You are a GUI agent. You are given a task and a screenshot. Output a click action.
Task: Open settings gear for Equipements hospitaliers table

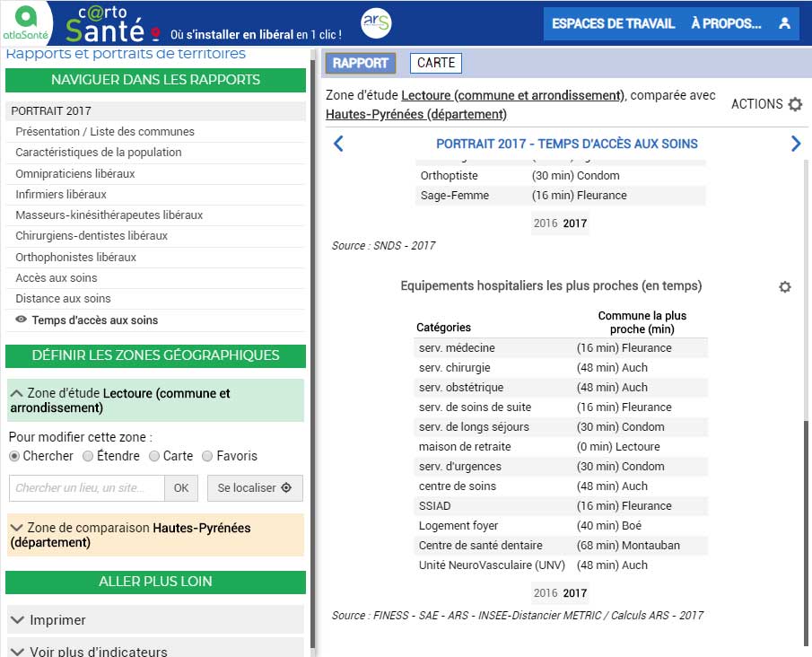pyautogui.click(x=785, y=286)
